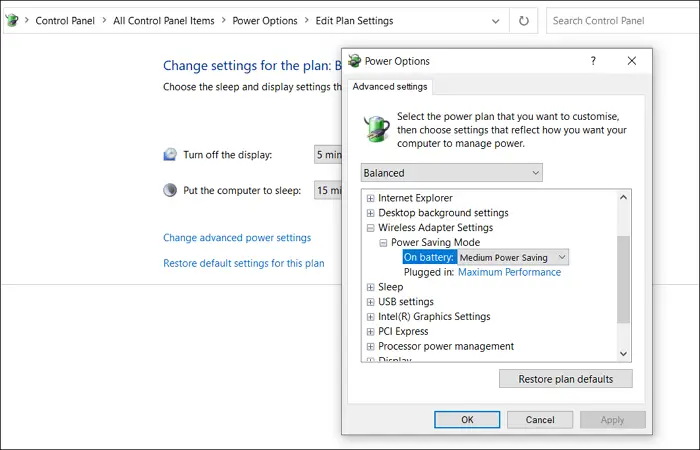Screen dimensions: 700x450
Task: Collapse the Wireless Adapter Settings node
Action: click(370, 228)
